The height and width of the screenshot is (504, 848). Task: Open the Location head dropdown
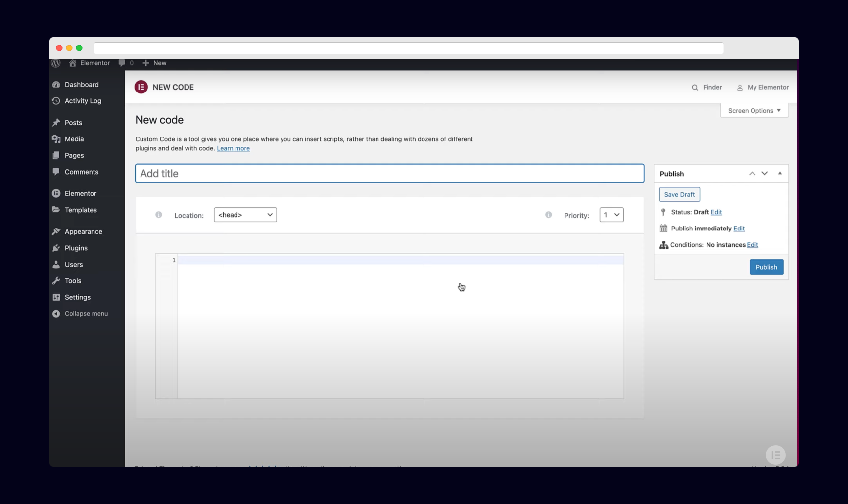(245, 215)
